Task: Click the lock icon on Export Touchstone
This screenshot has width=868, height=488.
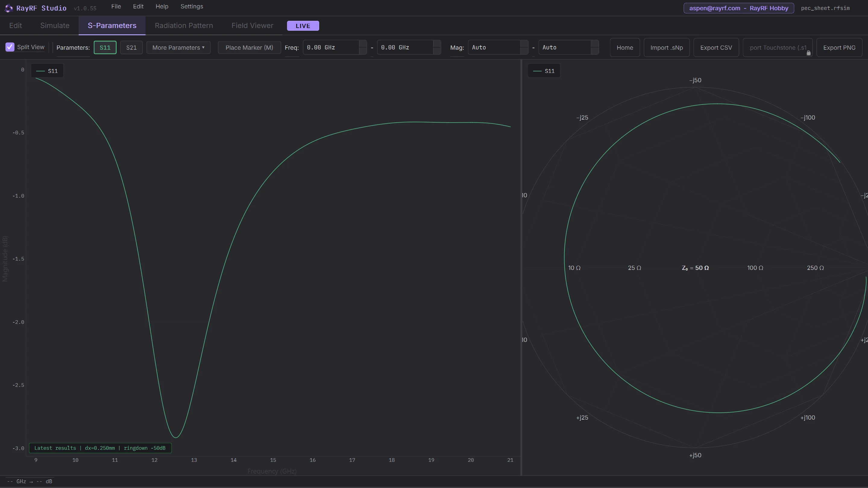Action: 808,53
